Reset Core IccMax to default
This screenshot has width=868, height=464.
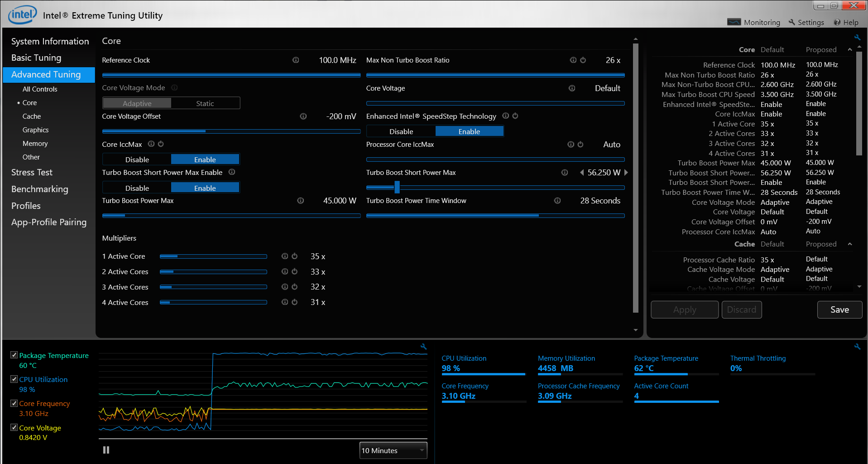point(161,144)
